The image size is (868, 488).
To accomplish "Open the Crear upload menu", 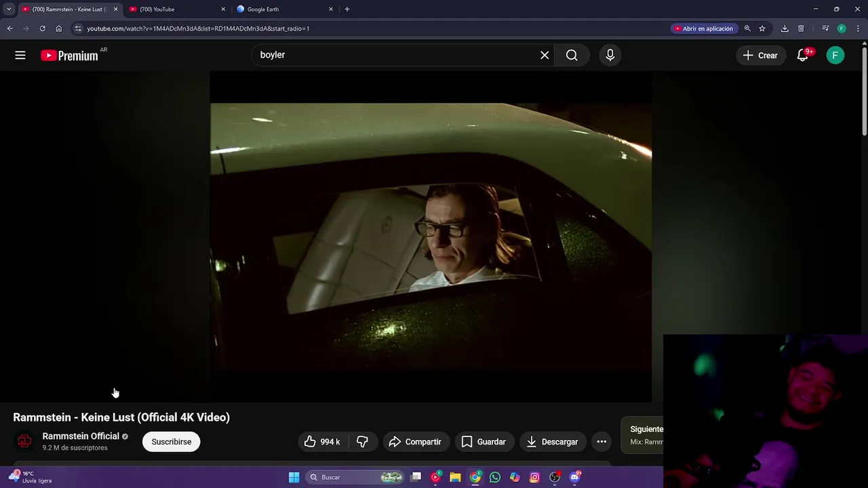I will [760, 56].
